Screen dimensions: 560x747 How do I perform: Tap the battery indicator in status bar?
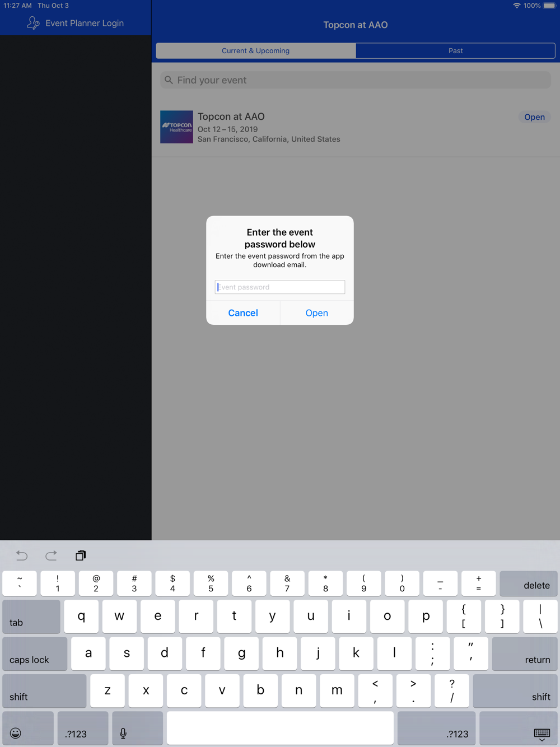[x=549, y=6]
